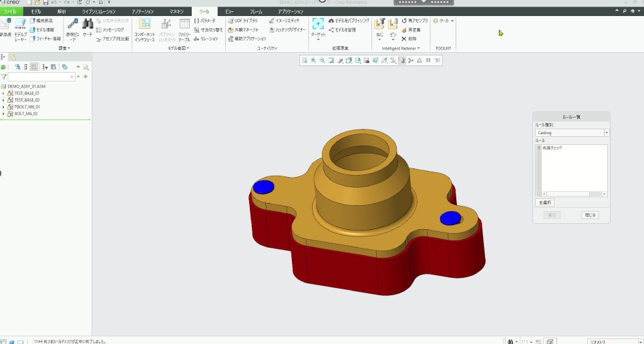Image resolution: width=644 pixels, height=344 pixels.
Task: Click the Zoom In magnifier icon
Action: [313, 60]
